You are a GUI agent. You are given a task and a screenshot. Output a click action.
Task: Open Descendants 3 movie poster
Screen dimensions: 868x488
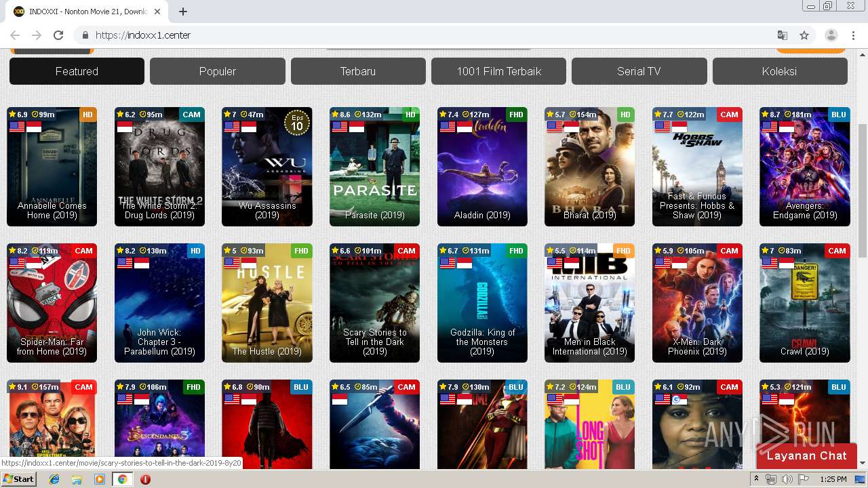pos(159,424)
